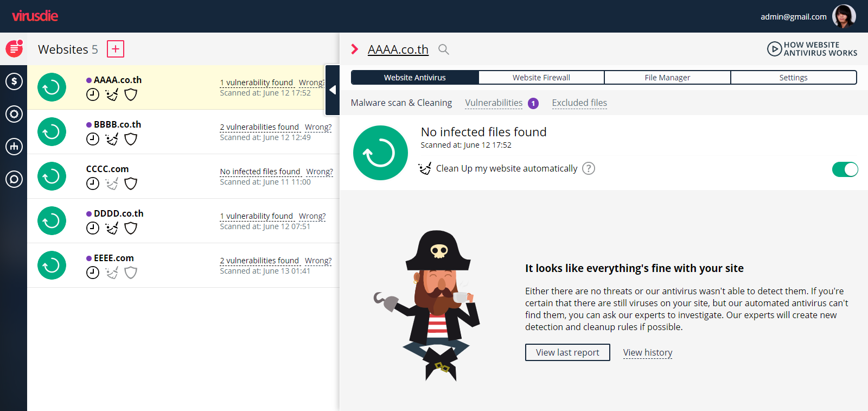The width and height of the screenshot is (868, 411).
Task: Click '1 vulnerability found' for DDDD.co.th
Action: [x=257, y=216]
